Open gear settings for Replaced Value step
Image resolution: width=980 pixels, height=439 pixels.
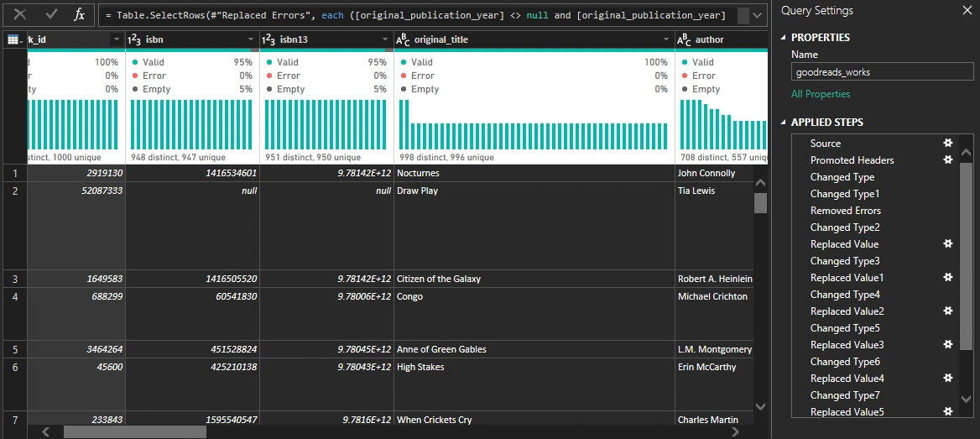947,244
